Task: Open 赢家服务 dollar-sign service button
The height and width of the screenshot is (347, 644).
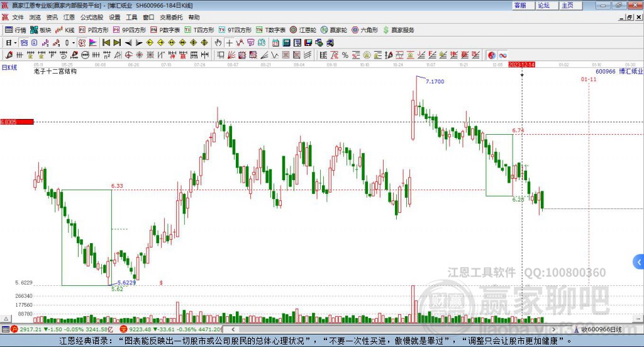Action: (398, 30)
